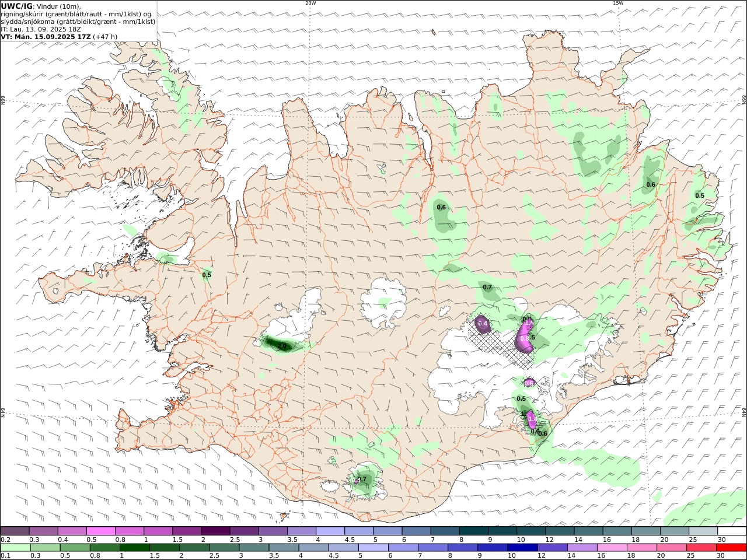
Task: Select the upper legend swatch labeled 25
Action: pyautogui.click(x=703, y=531)
